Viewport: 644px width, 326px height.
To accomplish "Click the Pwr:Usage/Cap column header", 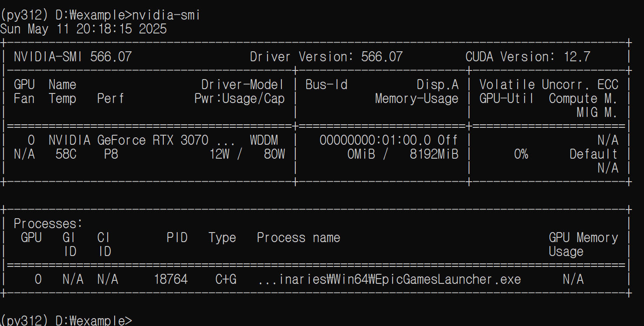I will 239,99.
